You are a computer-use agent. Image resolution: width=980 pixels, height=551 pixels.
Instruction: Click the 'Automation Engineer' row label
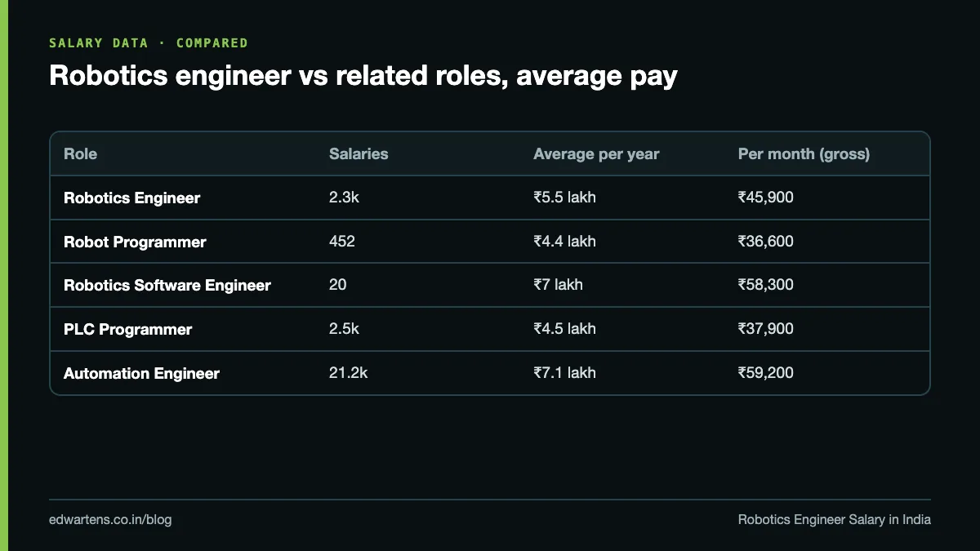(x=141, y=374)
